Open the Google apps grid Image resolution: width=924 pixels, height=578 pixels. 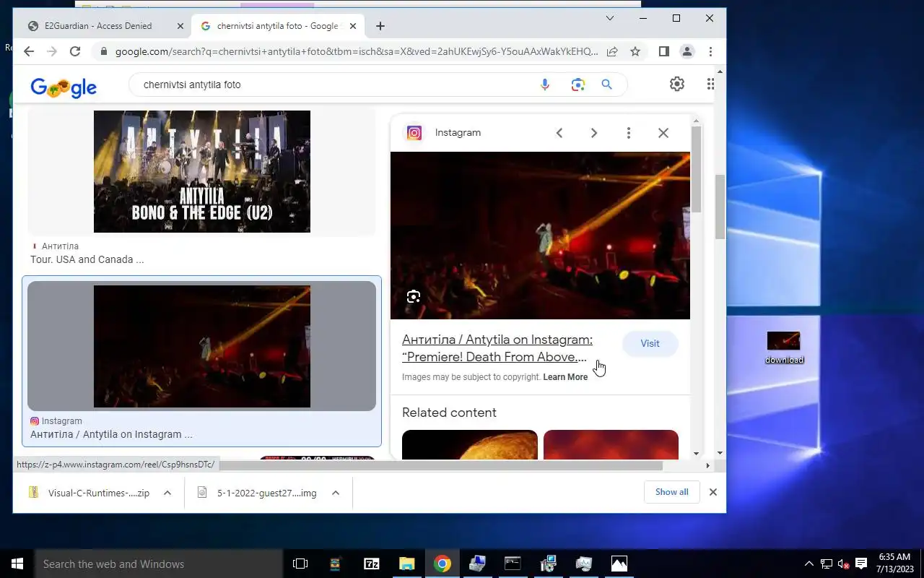coord(710,84)
